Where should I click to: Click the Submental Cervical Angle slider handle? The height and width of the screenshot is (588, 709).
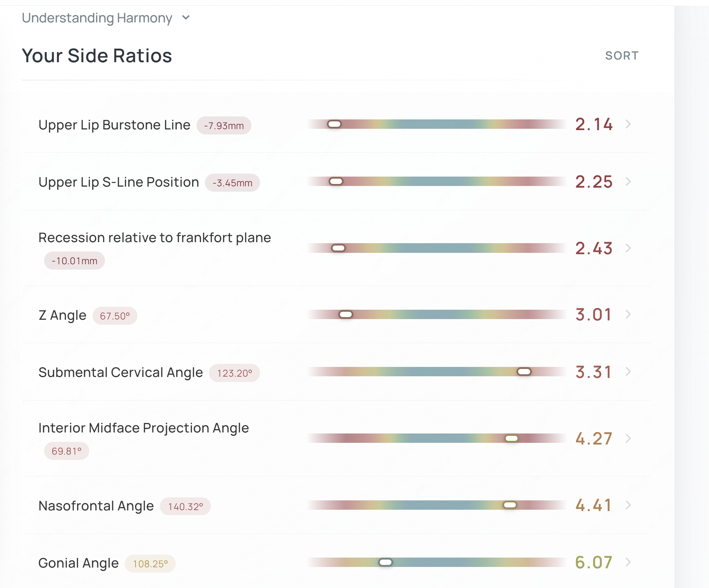pyautogui.click(x=524, y=372)
